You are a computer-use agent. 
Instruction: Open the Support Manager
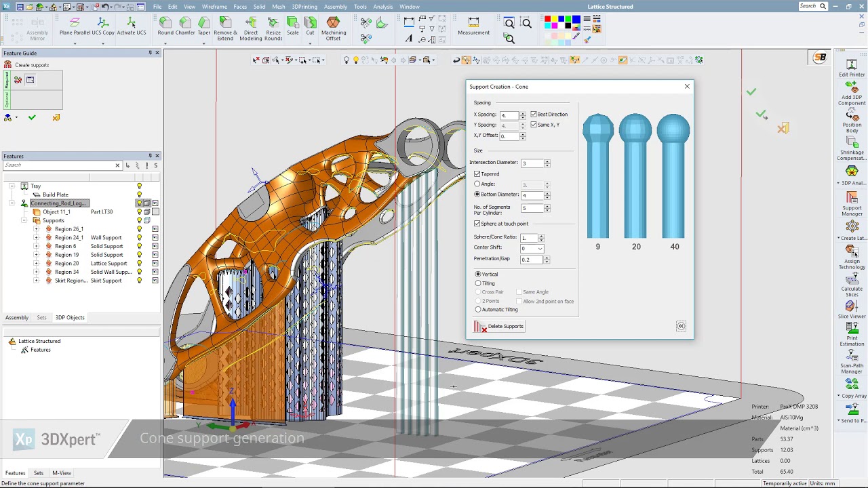(852, 204)
